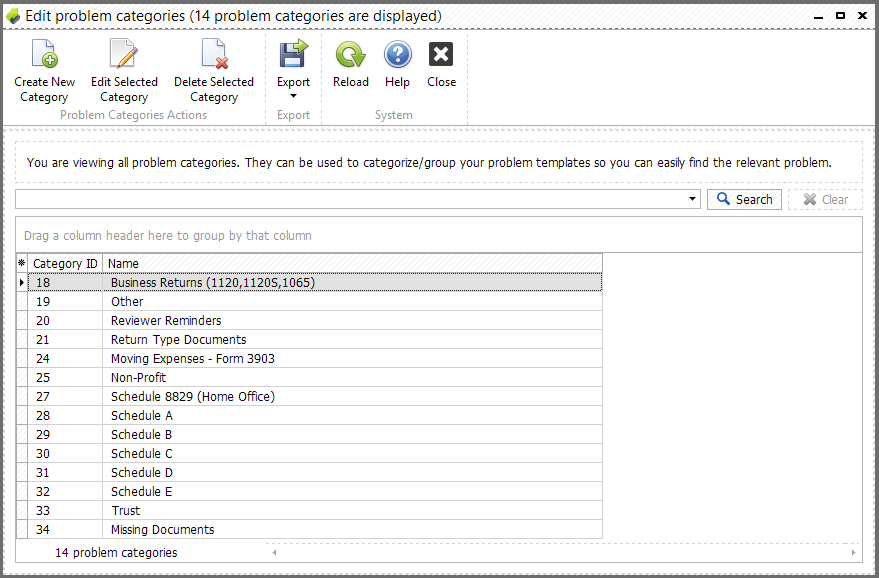Click the group-by-column drop panel
The width and height of the screenshot is (879, 578).
[438, 235]
